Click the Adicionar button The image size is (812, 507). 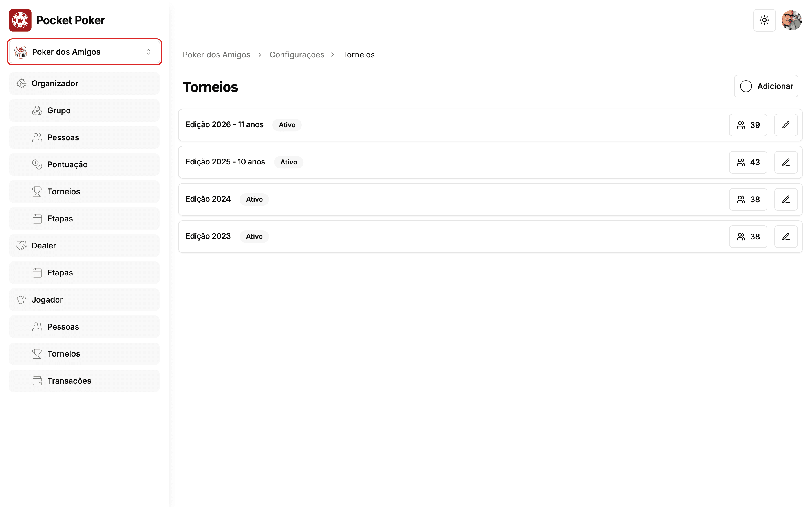(x=766, y=86)
